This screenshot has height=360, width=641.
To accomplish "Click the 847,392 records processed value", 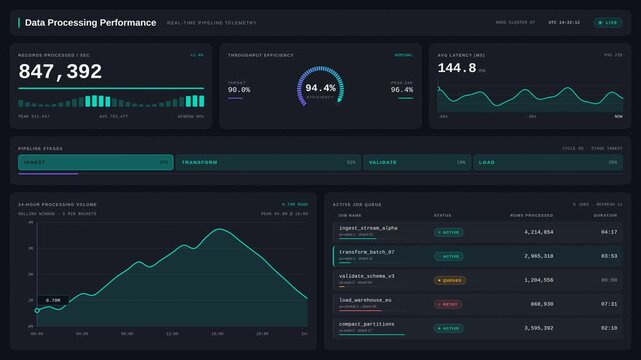I will tap(60, 72).
